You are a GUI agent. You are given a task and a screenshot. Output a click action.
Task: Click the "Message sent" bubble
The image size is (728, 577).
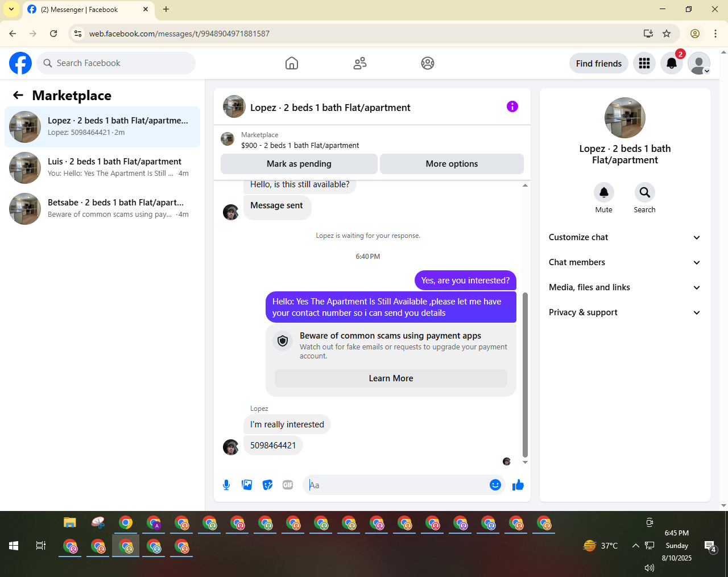pyautogui.click(x=277, y=207)
